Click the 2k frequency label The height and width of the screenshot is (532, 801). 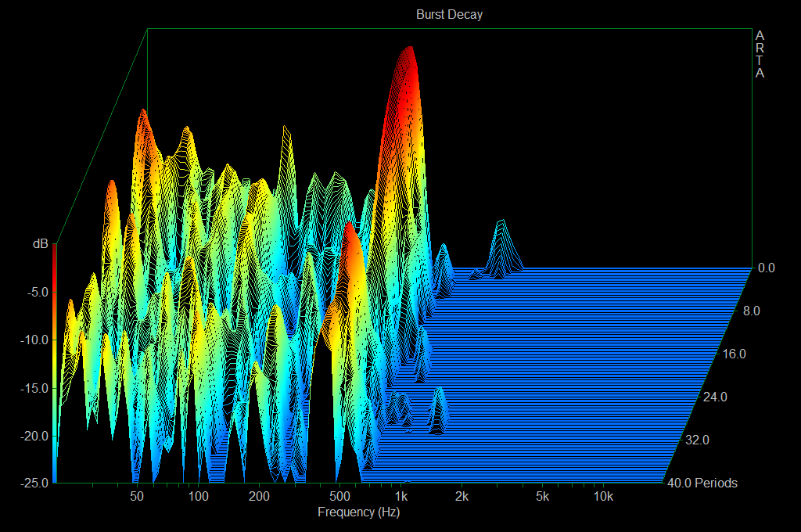462,496
